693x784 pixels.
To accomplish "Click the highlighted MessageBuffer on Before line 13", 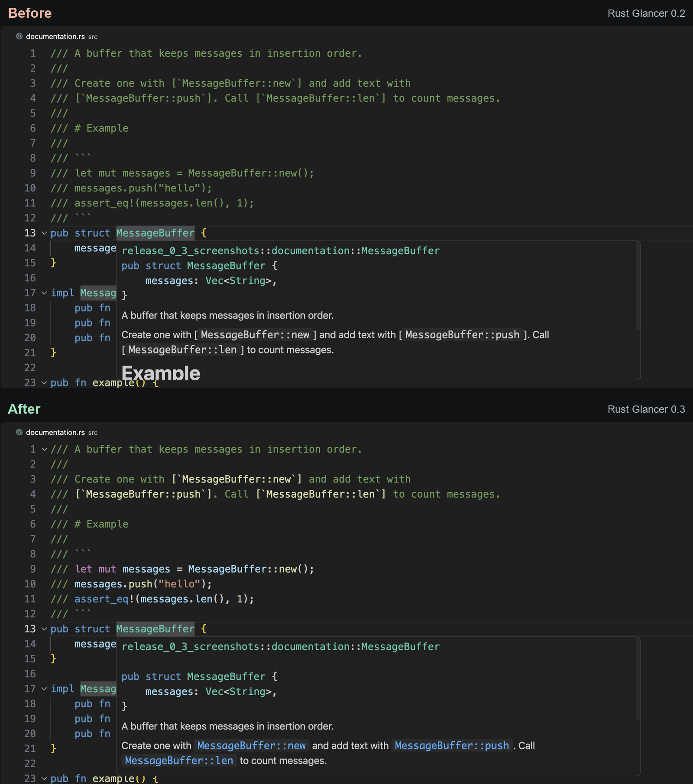I will (x=155, y=233).
